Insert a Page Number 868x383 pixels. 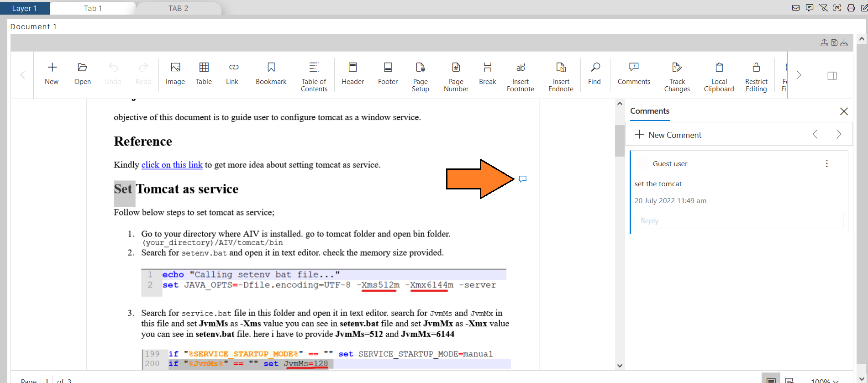point(456,77)
